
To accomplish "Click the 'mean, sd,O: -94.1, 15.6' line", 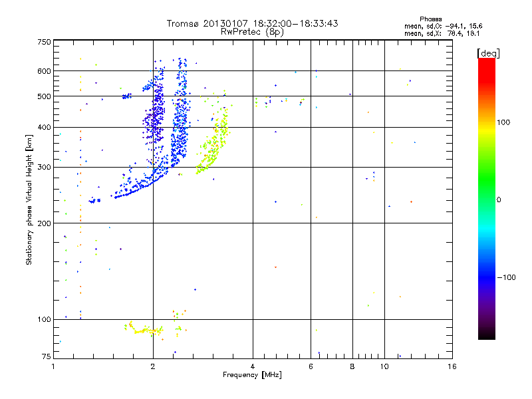I will click(443, 26).
